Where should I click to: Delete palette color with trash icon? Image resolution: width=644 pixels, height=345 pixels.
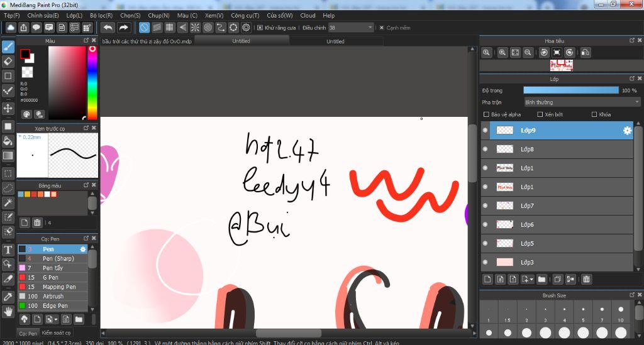click(x=37, y=222)
